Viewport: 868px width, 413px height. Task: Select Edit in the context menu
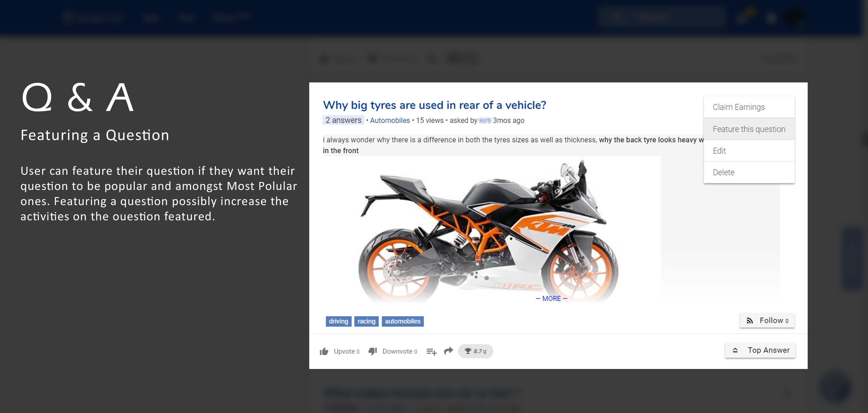(x=719, y=151)
